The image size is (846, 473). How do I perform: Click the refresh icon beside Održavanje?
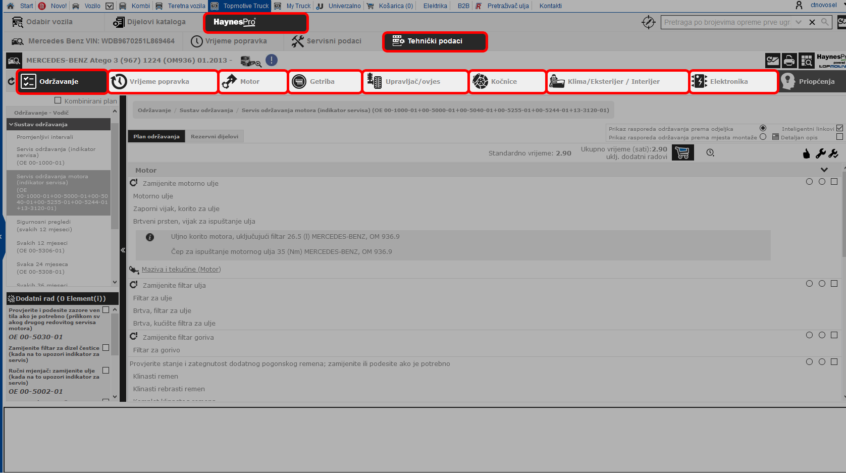11,81
